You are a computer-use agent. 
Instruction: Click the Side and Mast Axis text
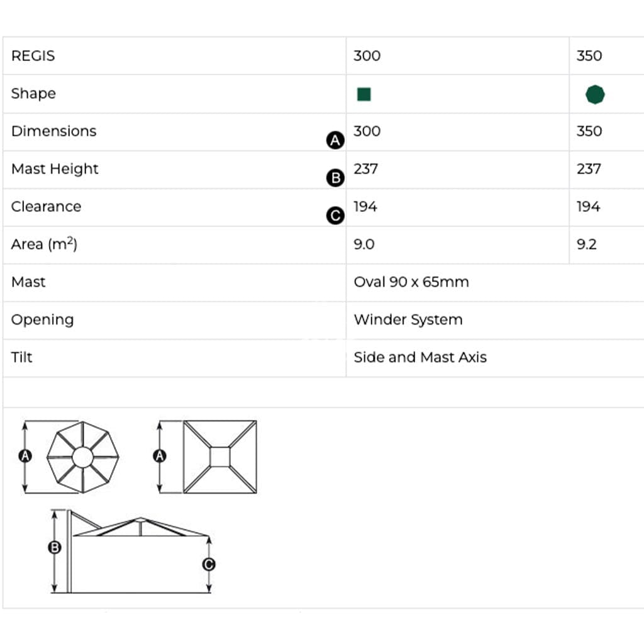click(x=420, y=358)
